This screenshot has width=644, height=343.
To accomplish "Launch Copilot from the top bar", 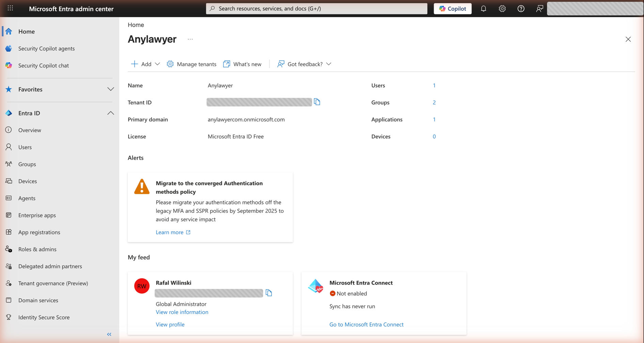I will [453, 9].
